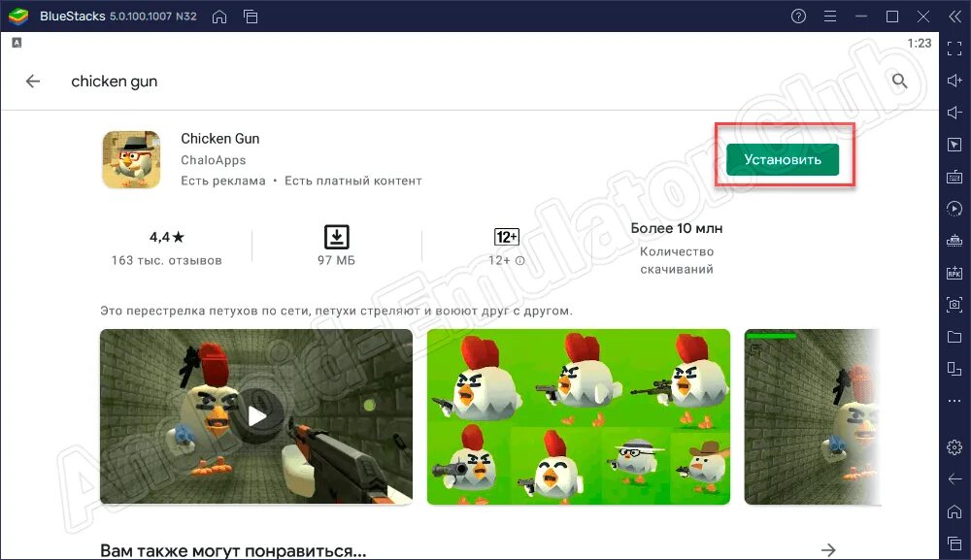The image size is (971, 560).
Task: Open BlueStacks home tab icon
Action: coord(219,16)
